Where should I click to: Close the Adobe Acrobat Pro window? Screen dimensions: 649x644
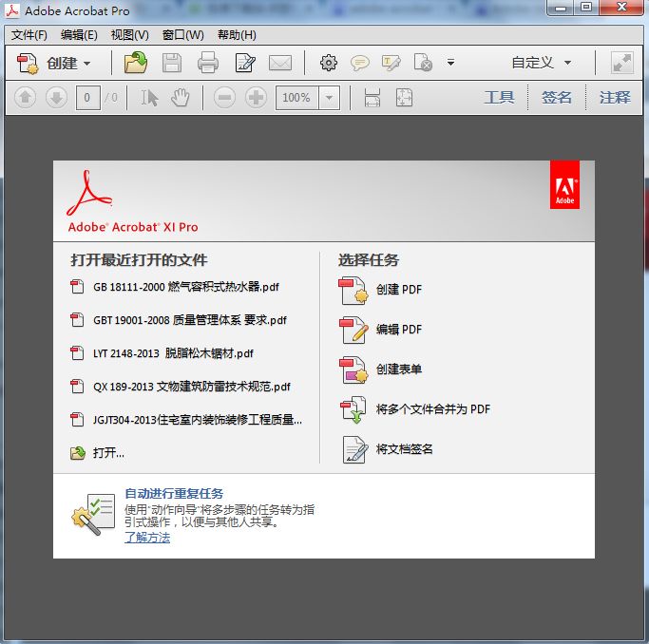point(621,8)
